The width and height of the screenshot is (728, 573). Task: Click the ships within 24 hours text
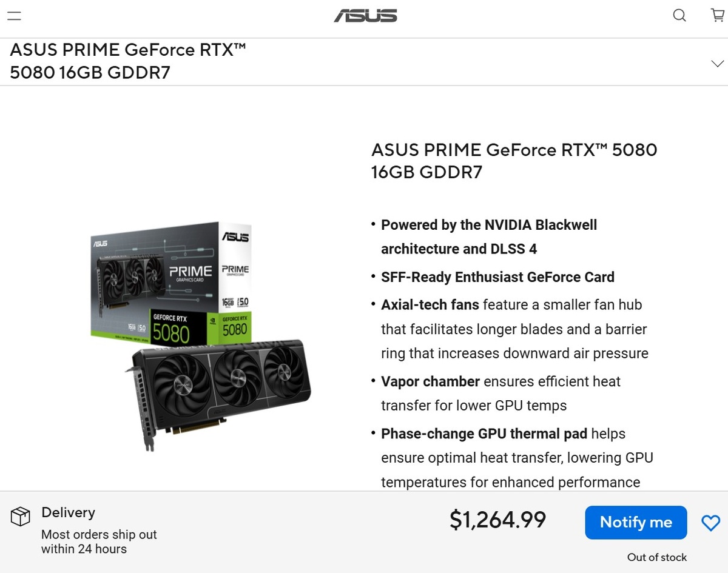[99, 541]
